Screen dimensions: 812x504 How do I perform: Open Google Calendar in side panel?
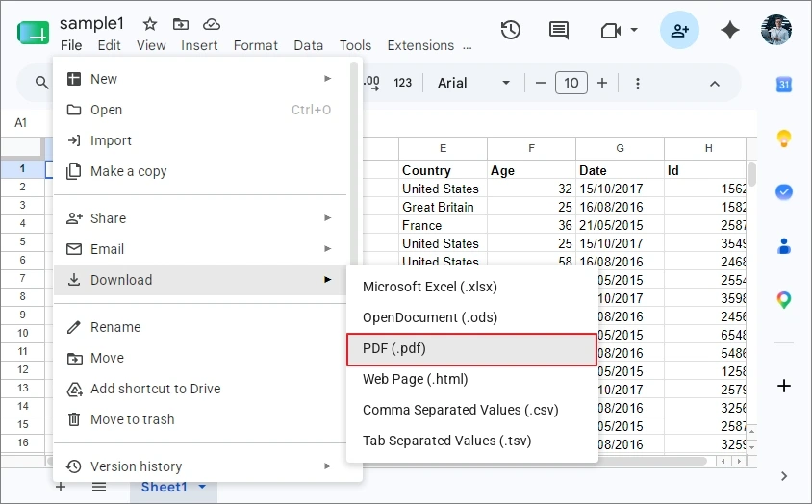click(784, 85)
